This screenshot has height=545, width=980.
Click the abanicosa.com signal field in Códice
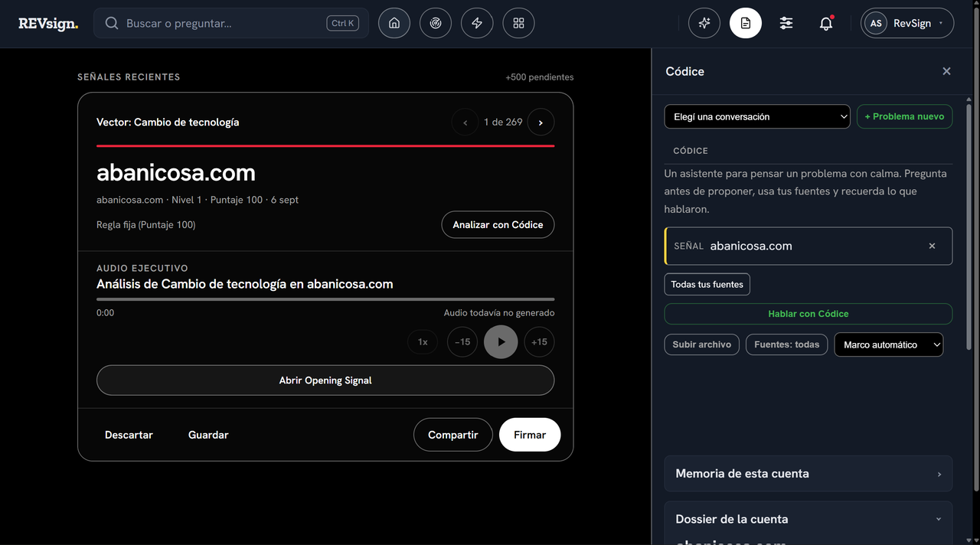coord(808,246)
